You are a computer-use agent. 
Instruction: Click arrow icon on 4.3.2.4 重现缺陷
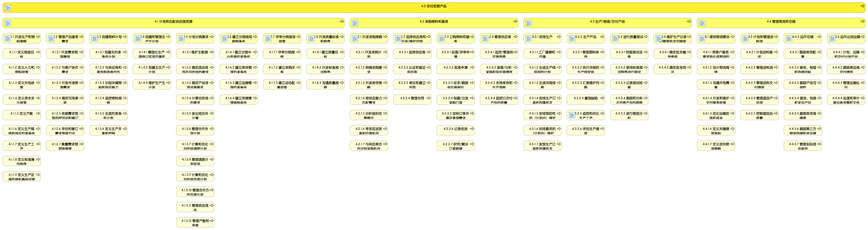click(602, 98)
